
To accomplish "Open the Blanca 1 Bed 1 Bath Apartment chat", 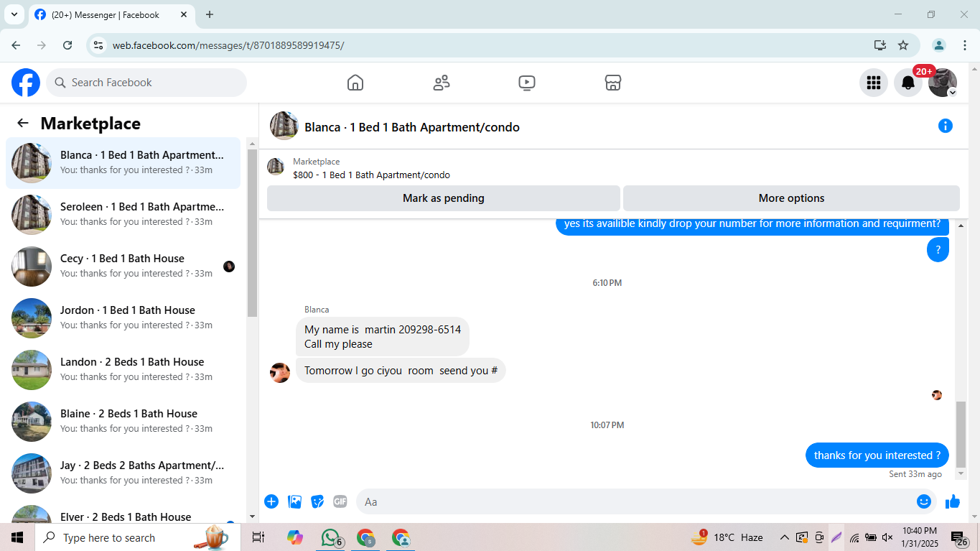I will (123, 163).
